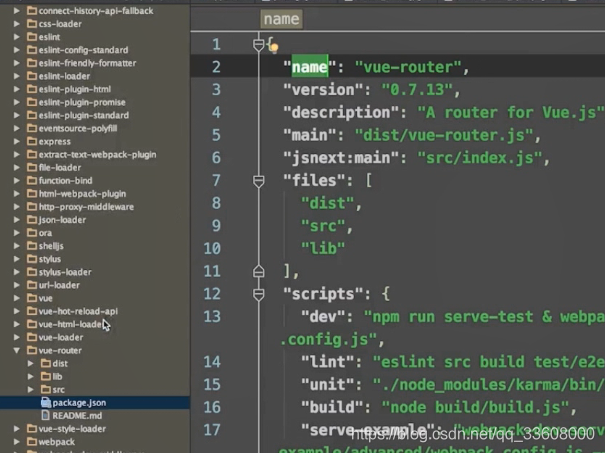This screenshot has height=453, width=605.
Task: Click the stylus folder icon
Action: [32, 259]
